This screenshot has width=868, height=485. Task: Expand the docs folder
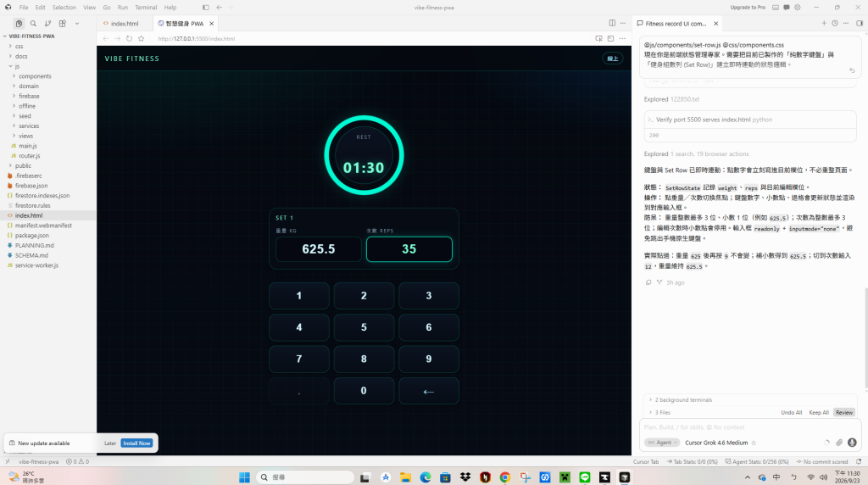tap(21, 56)
